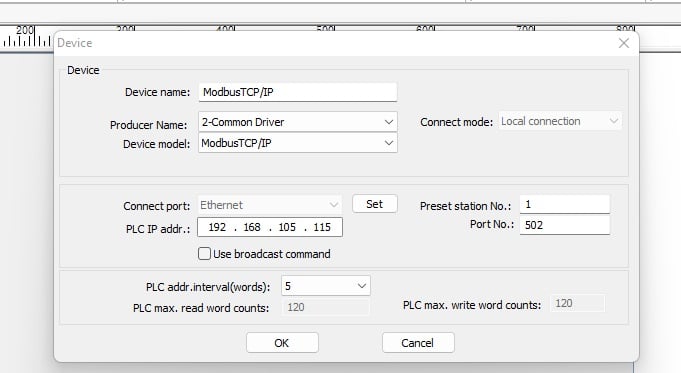The image size is (681, 373).
Task: Click PLC max. read word counts field
Action: 326,307
